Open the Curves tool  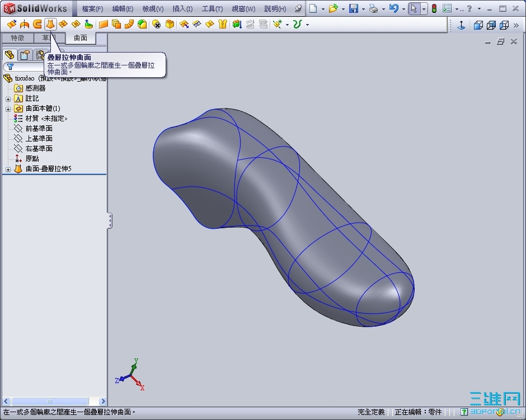click(x=298, y=24)
